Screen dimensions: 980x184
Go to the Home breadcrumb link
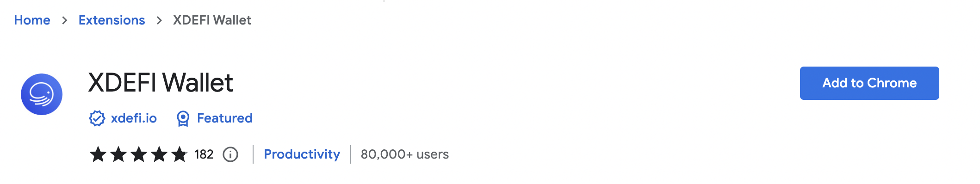click(x=32, y=20)
